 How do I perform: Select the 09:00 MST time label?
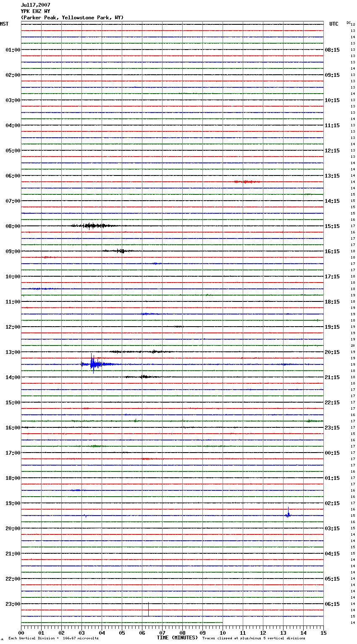click(x=13, y=251)
